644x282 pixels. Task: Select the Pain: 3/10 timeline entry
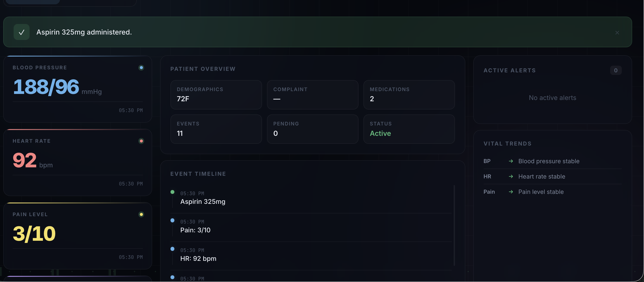pos(311,227)
